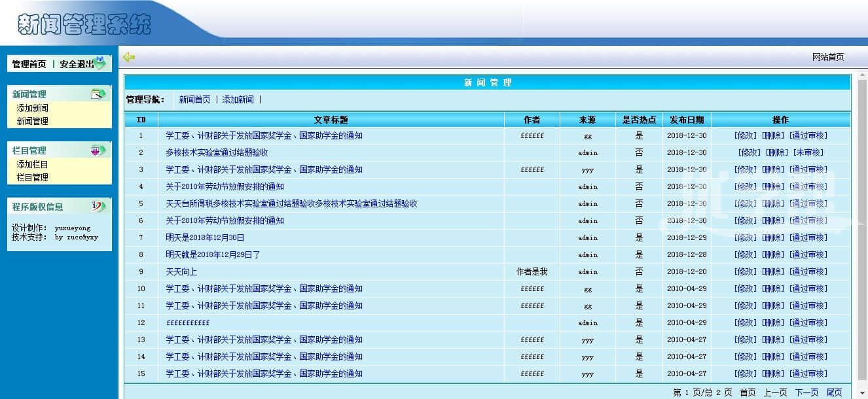Delete news ID 2 using [删除]

(x=776, y=152)
